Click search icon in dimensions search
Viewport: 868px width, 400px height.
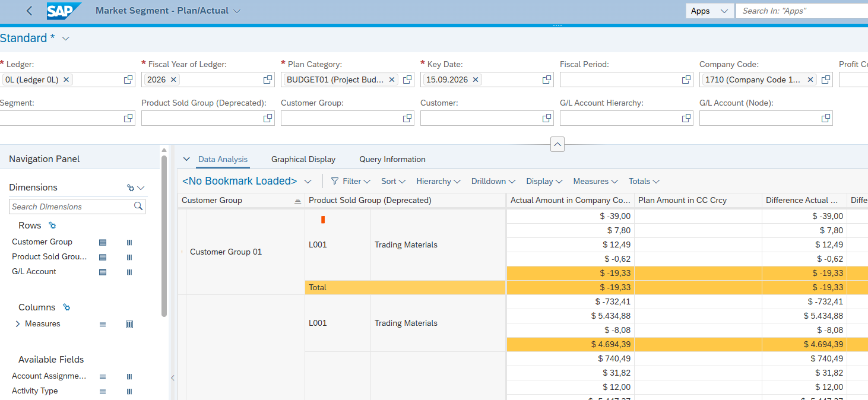pos(138,207)
